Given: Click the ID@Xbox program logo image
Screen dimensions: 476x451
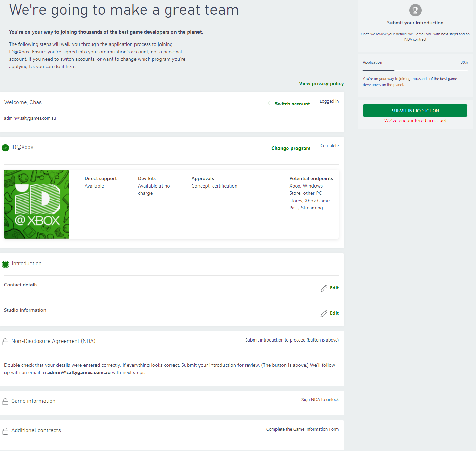Looking at the screenshot, I should pyautogui.click(x=37, y=204).
